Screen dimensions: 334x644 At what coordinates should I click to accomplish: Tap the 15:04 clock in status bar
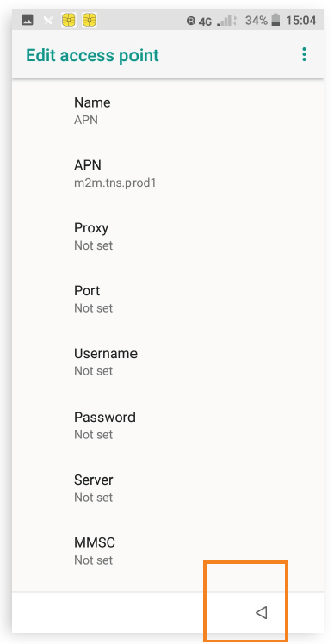(x=301, y=20)
